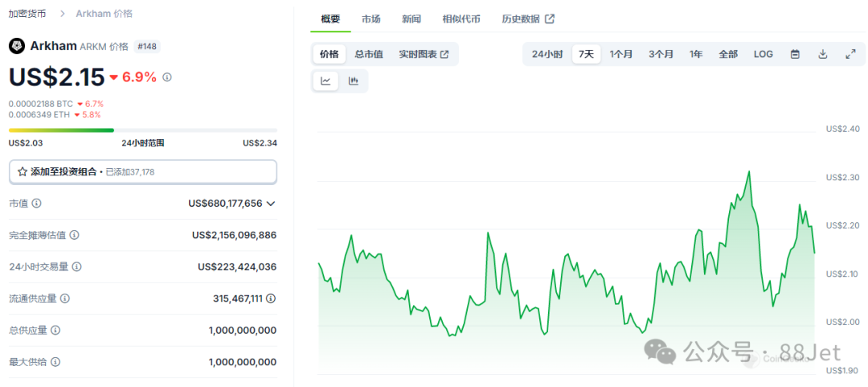Viewport: 868px width, 387px height.
Task: Switch to 新闻 tab
Action: [x=411, y=19]
